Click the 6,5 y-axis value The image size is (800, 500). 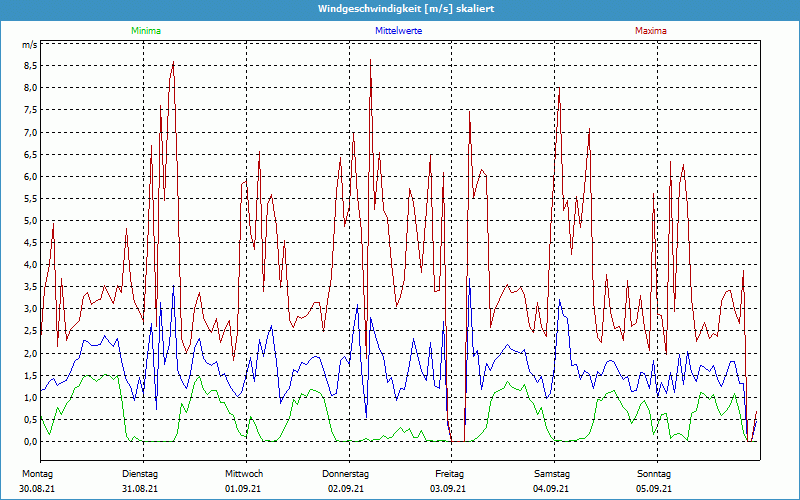tap(31, 154)
